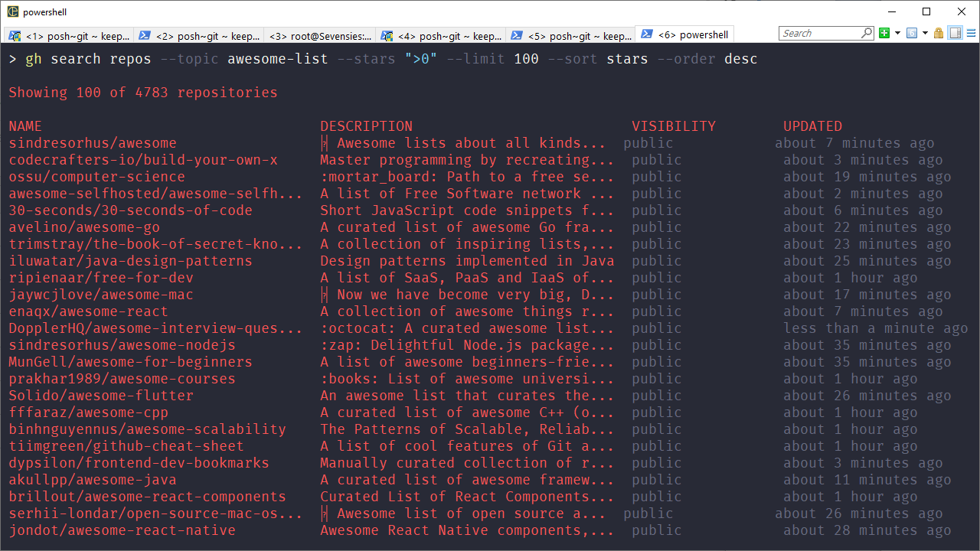
Task: Switch to tab <4> posh~git
Action: coord(441,35)
